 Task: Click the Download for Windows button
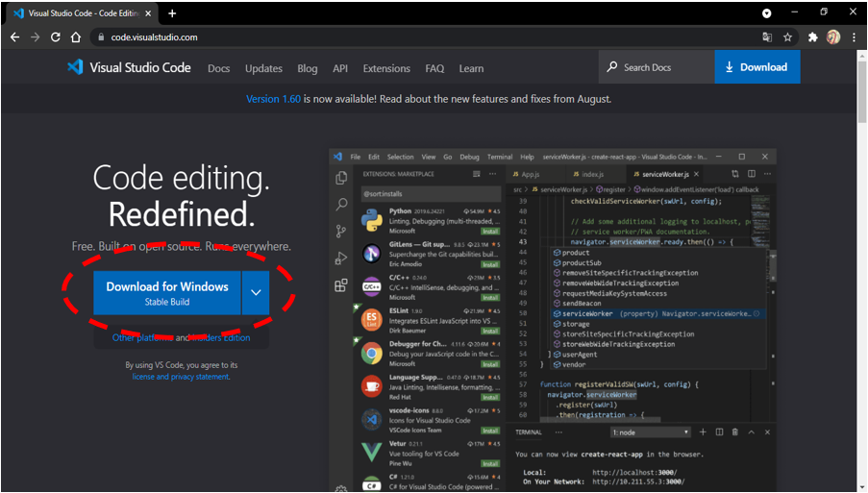(x=166, y=293)
